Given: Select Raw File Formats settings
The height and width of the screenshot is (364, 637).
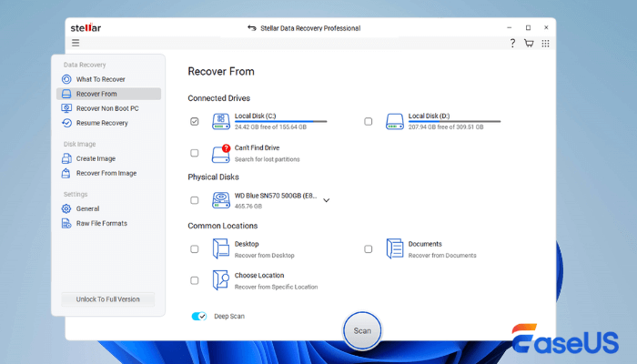Looking at the screenshot, I should click(x=101, y=223).
